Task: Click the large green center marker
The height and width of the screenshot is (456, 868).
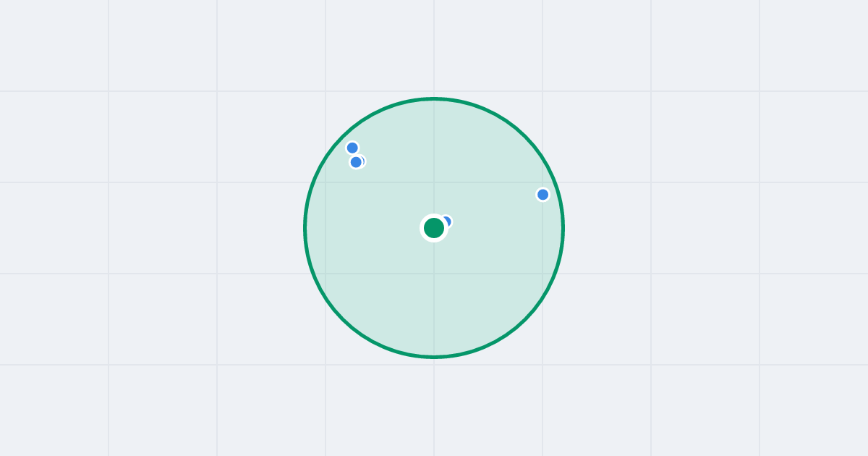Action: [434, 228]
